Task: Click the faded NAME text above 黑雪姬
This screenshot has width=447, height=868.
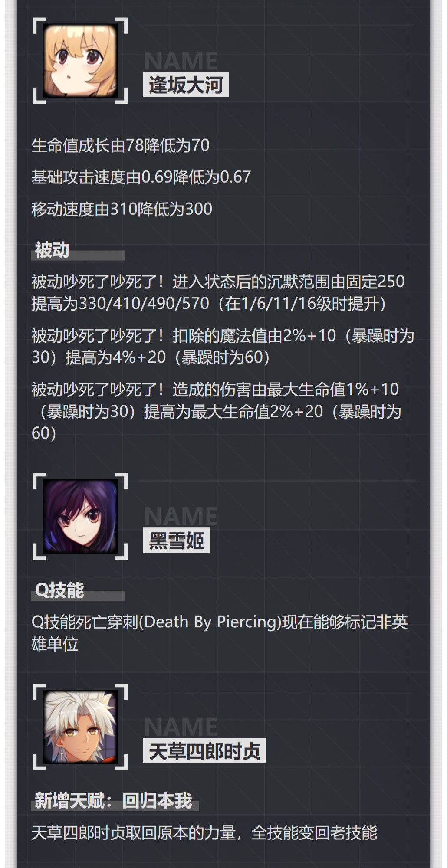Action: pyautogui.click(x=181, y=516)
